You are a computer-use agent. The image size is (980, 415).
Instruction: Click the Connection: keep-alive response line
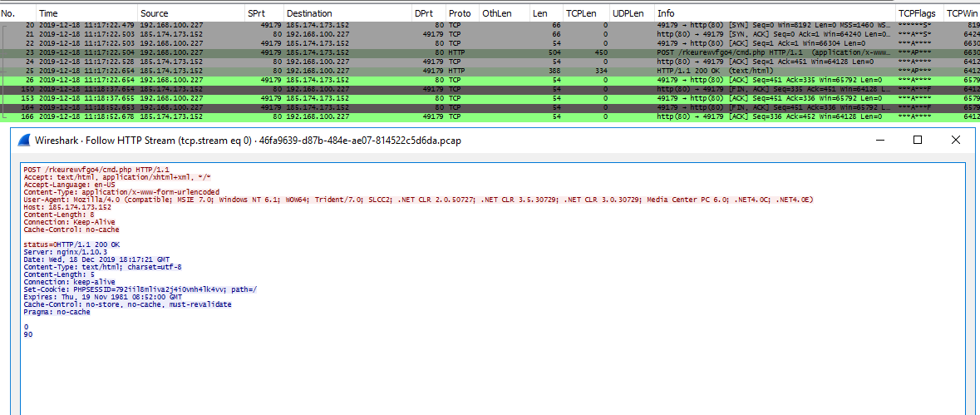tap(69, 282)
